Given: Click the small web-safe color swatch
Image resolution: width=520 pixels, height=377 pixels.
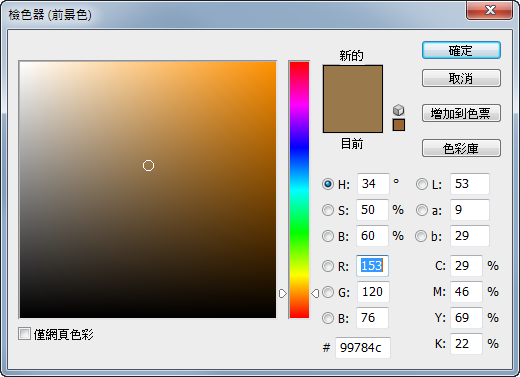Looking at the screenshot, I should [399, 125].
